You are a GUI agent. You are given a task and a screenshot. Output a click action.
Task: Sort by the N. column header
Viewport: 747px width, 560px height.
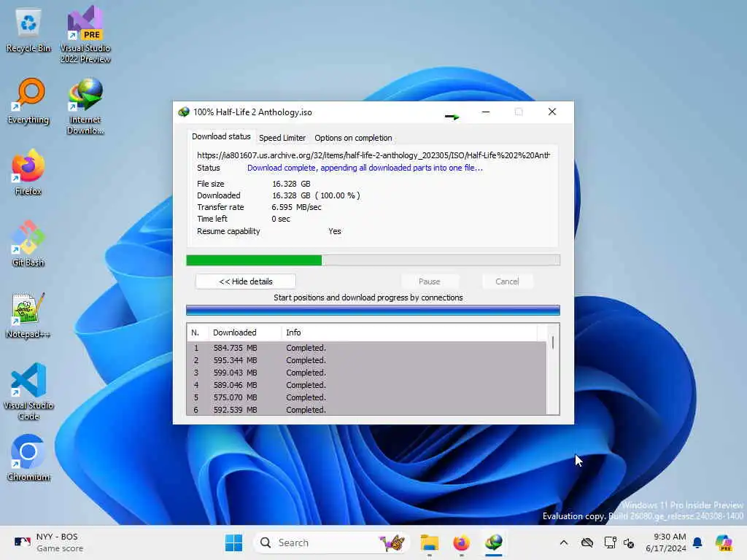(x=198, y=332)
